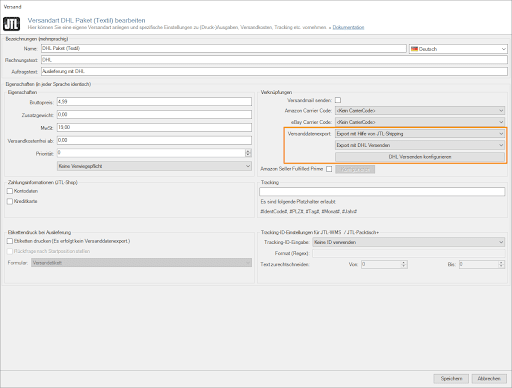Click the Speichern button
Viewport: 512px width, 388px height.
coord(451,379)
